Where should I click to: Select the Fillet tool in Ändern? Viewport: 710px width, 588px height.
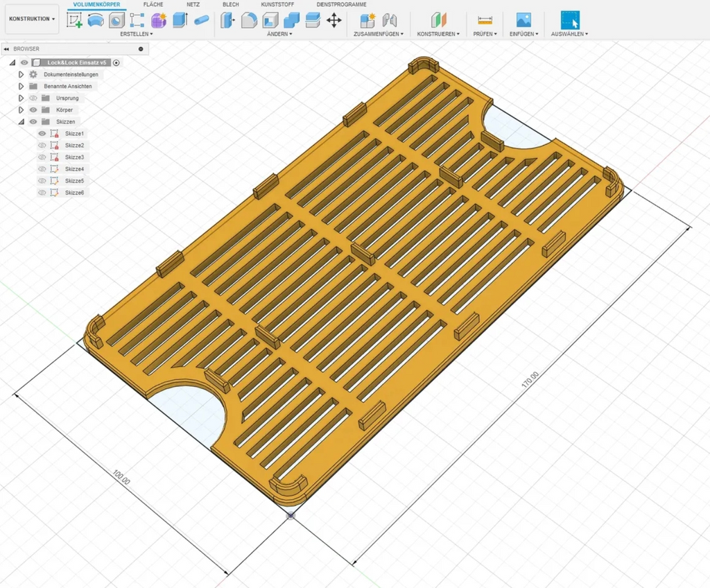pyautogui.click(x=249, y=20)
